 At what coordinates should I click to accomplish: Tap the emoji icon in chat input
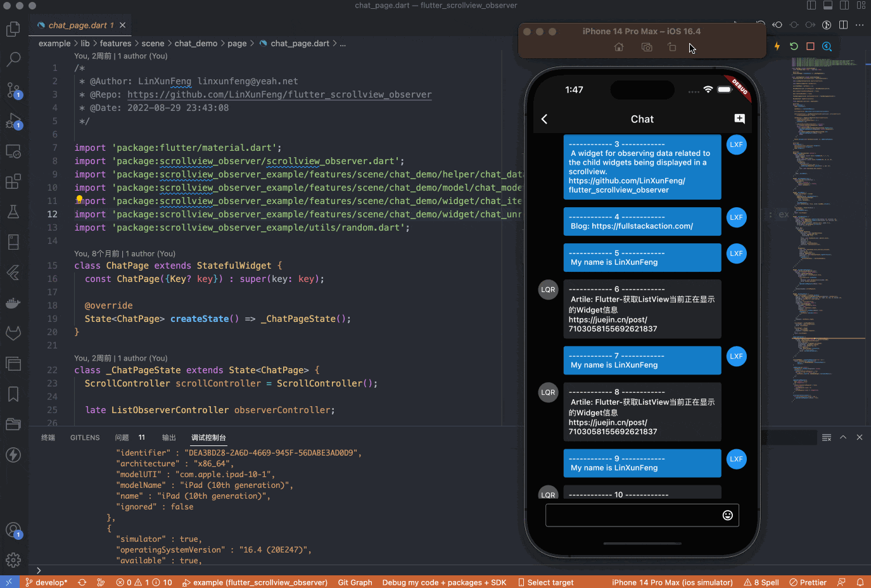728,515
